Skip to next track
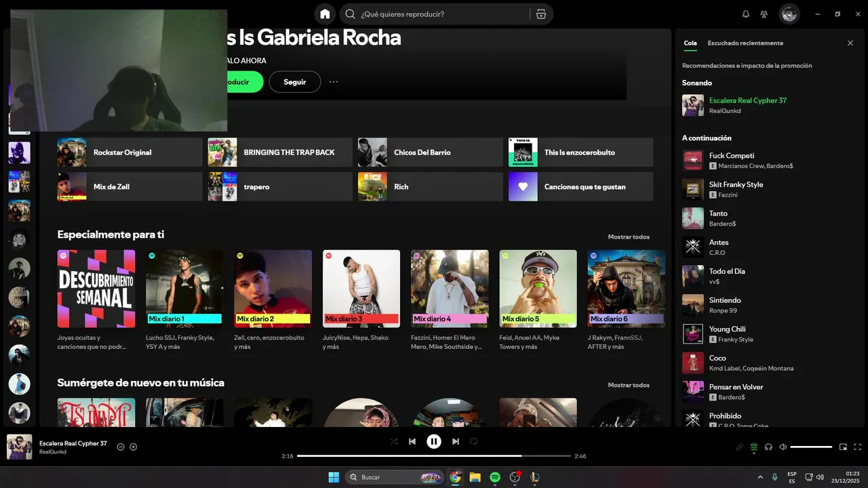The width and height of the screenshot is (868, 488). click(x=456, y=441)
